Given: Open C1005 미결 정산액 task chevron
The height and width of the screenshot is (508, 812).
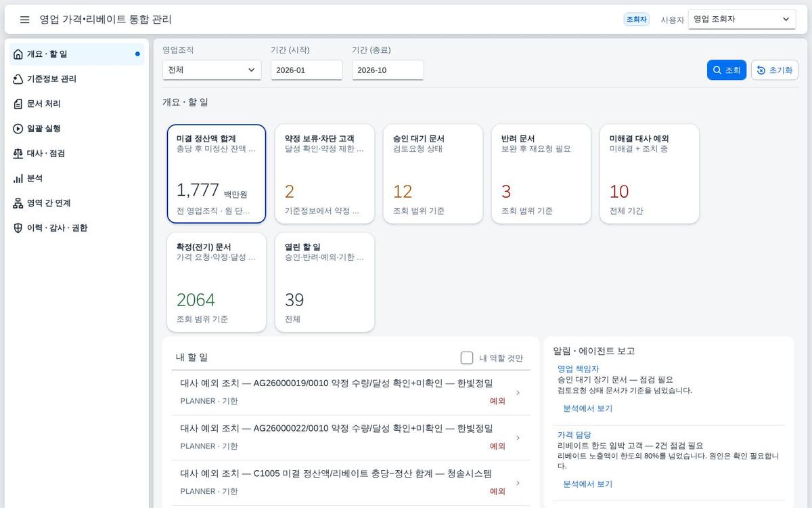Looking at the screenshot, I should [x=518, y=483].
